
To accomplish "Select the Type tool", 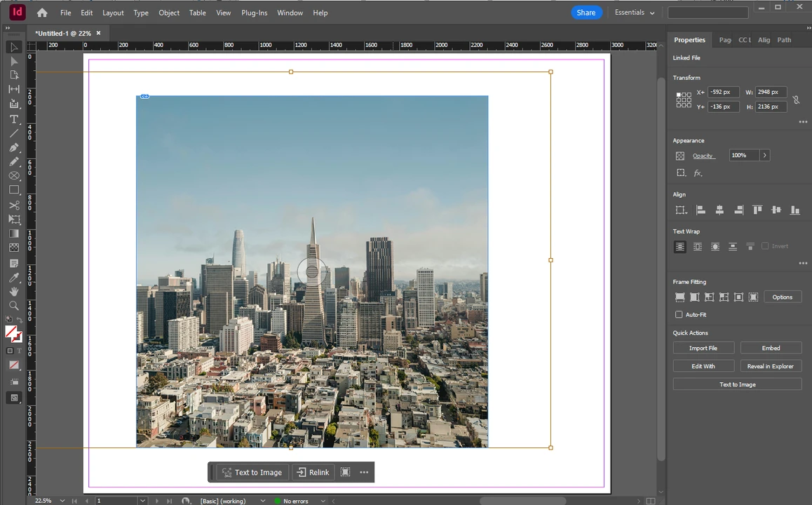I will pyautogui.click(x=14, y=119).
